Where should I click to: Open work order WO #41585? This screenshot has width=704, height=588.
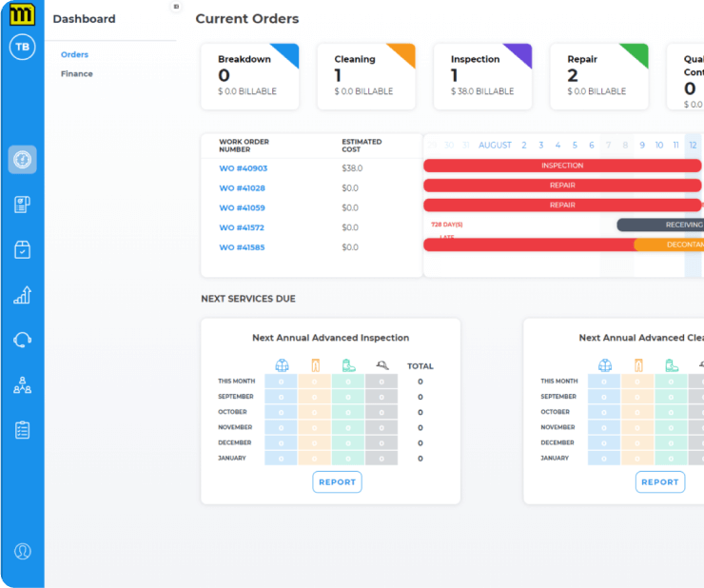242,247
